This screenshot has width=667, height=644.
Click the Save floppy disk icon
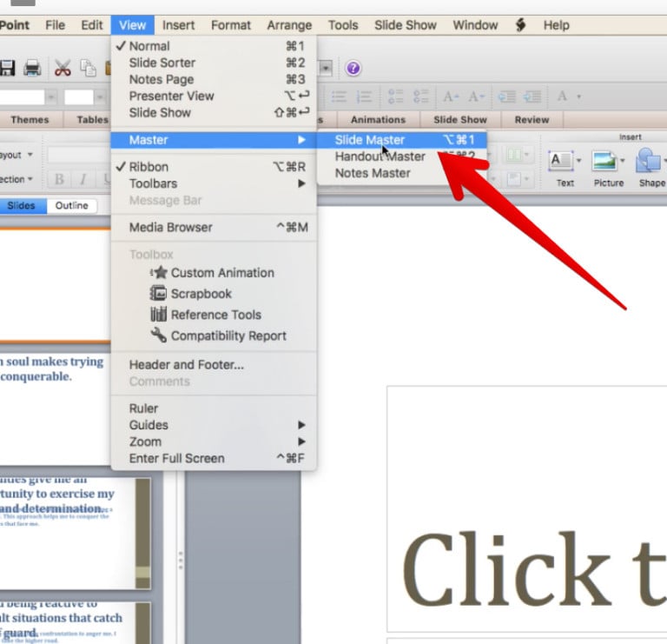tap(7, 68)
